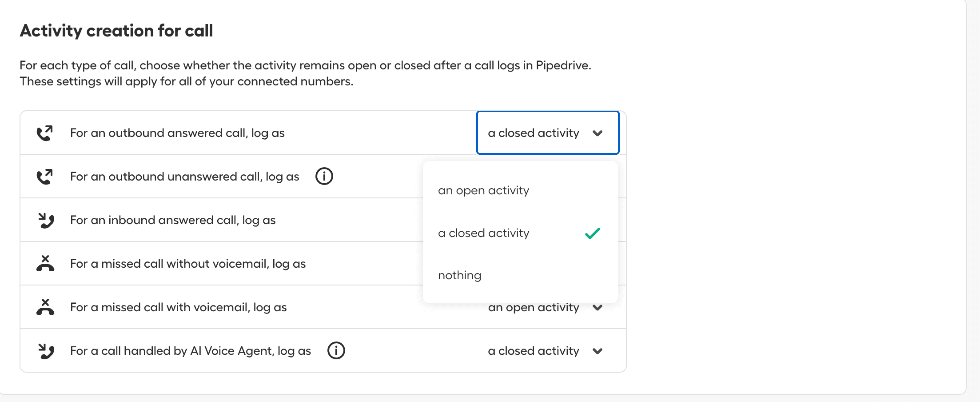Screen dimensions: 980x402
Task: Expand the AI Voice Agent log dropdown
Action: pos(545,351)
